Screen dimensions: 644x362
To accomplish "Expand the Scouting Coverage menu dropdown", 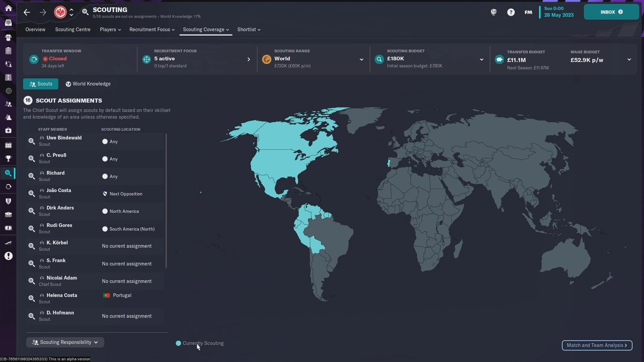I will click(x=206, y=29).
